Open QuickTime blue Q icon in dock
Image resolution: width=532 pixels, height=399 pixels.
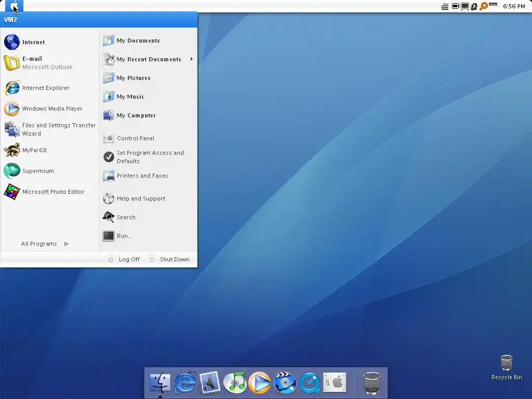tap(310, 382)
